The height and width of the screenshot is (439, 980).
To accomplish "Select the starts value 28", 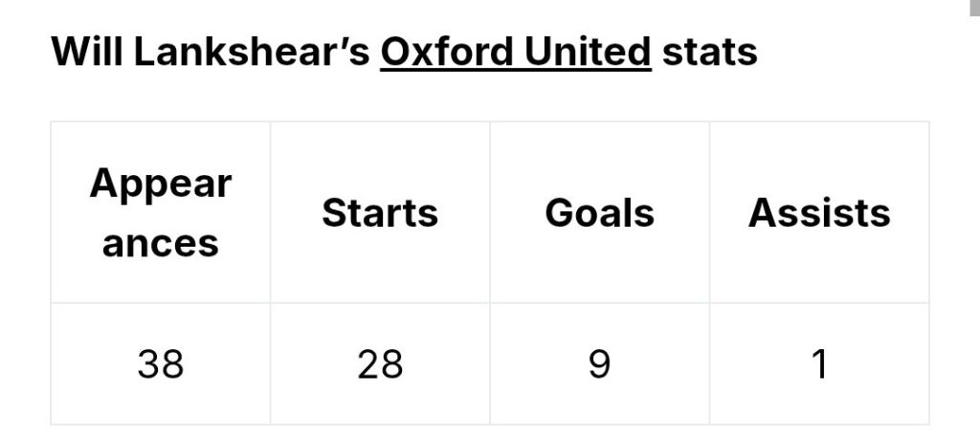I will coord(380,364).
